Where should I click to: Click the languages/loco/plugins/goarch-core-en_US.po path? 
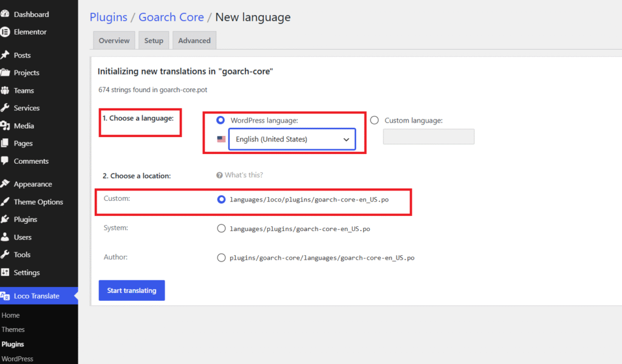tap(309, 199)
